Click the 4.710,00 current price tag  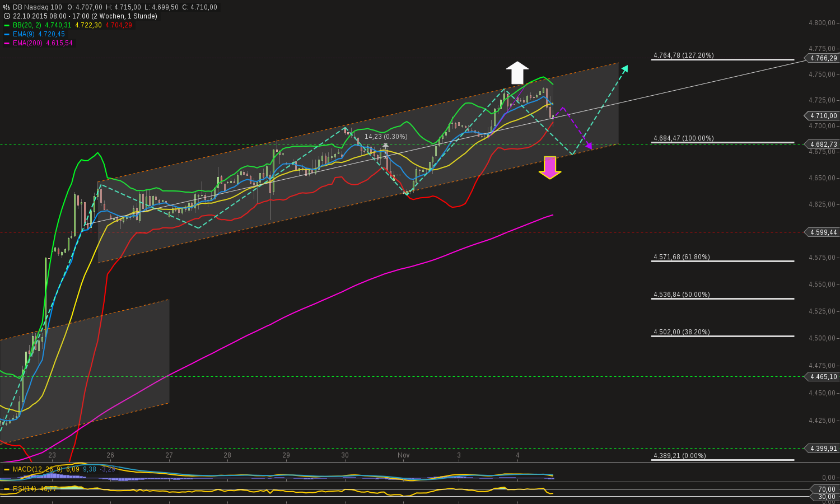822,116
